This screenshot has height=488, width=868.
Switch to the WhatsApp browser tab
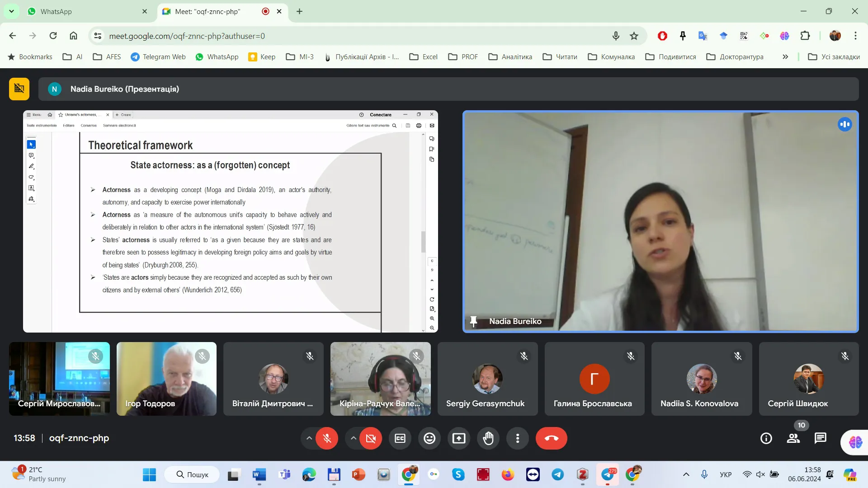tap(86, 11)
